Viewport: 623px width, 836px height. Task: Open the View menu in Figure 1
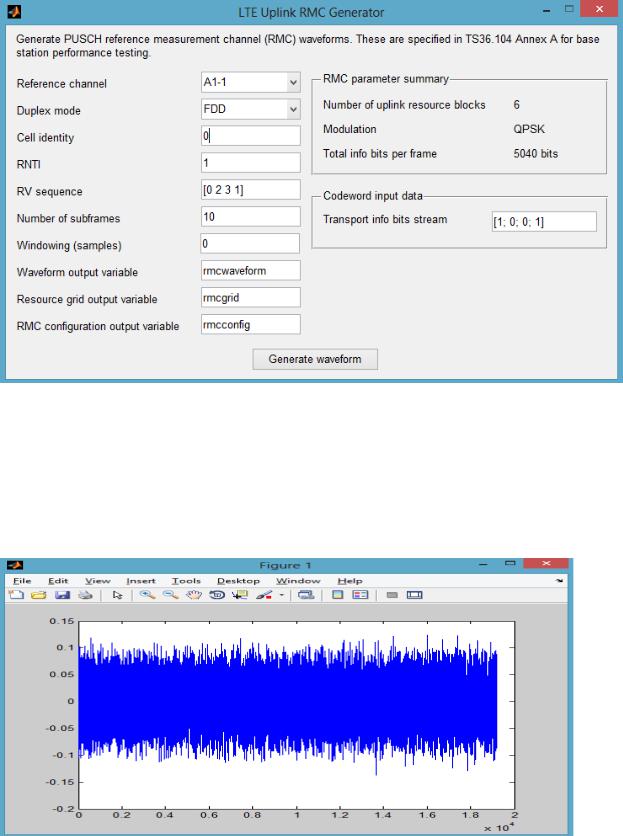pyautogui.click(x=98, y=581)
